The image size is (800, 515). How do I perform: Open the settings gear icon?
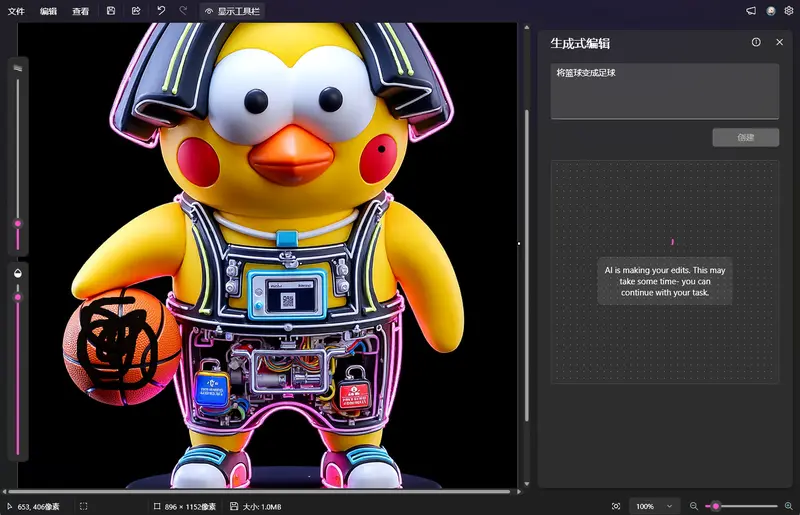[x=788, y=11]
